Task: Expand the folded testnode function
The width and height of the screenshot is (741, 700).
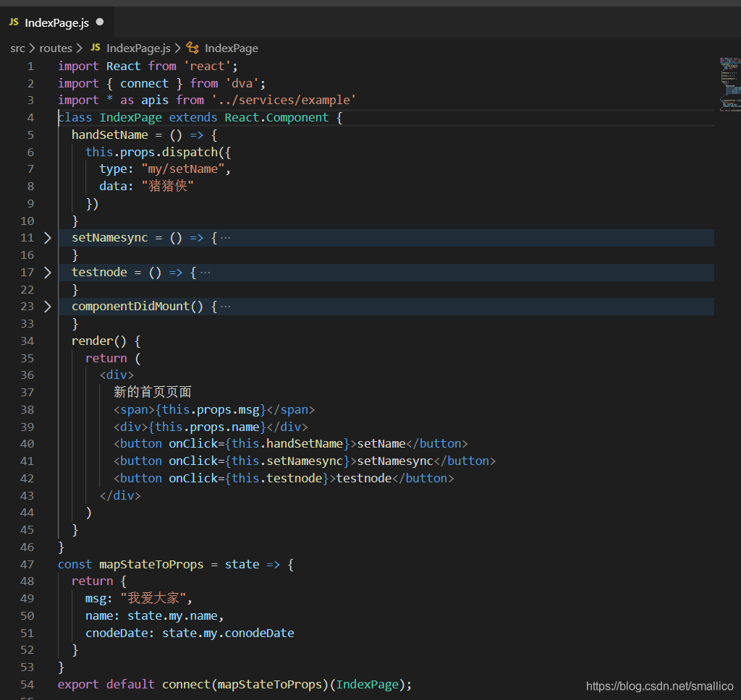Action: point(47,272)
